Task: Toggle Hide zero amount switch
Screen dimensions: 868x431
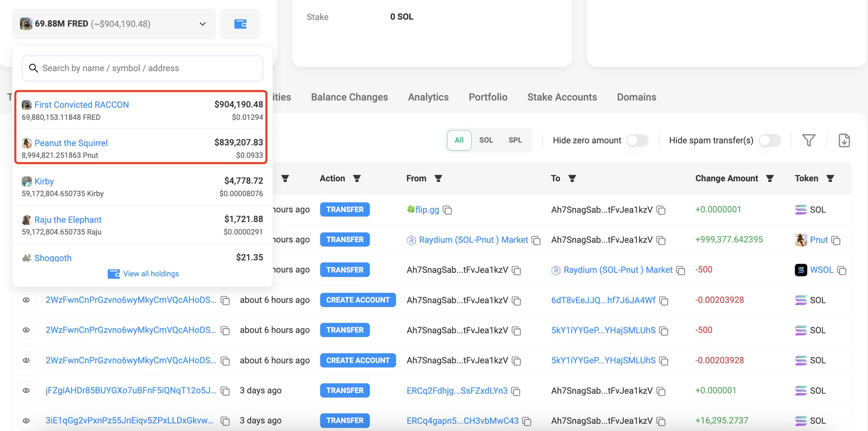Action: pyautogui.click(x=637, y=140)
